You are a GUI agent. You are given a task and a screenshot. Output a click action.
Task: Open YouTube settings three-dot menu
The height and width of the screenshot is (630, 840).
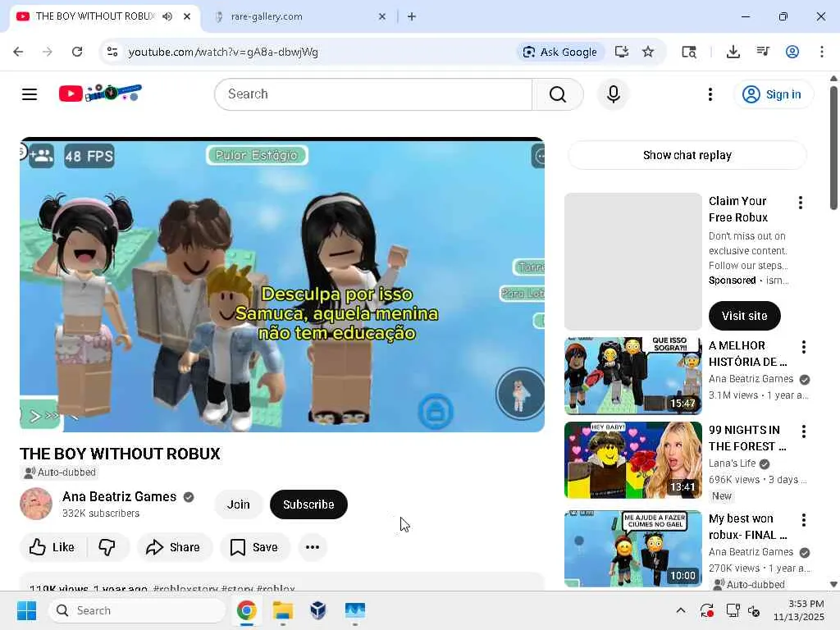point(710,94)
